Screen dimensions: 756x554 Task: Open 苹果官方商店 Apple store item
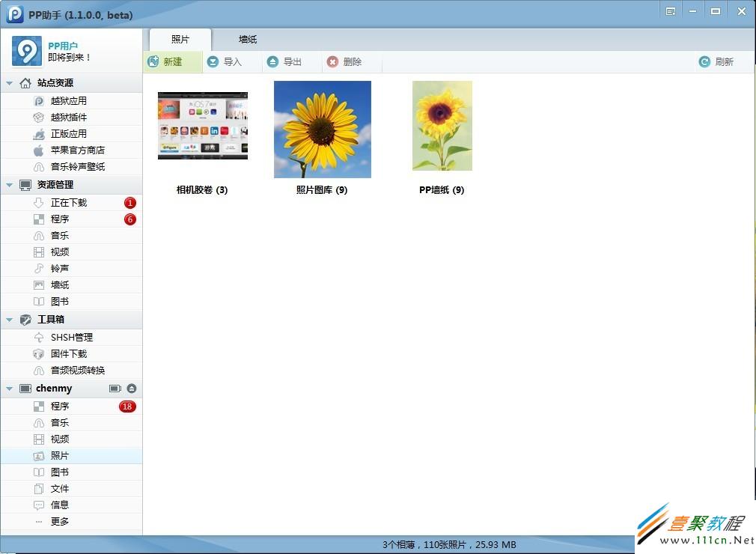pyautogui.click(x=71, y=150)
